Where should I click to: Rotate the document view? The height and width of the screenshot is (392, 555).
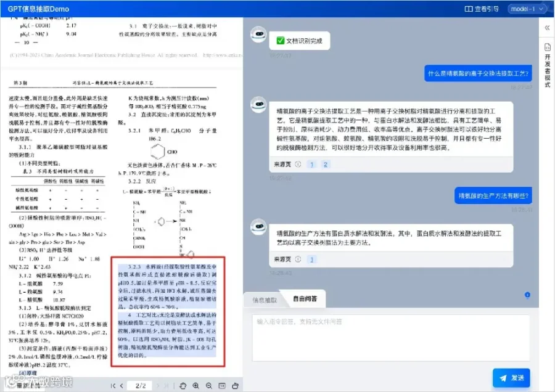tap(235, 386)
